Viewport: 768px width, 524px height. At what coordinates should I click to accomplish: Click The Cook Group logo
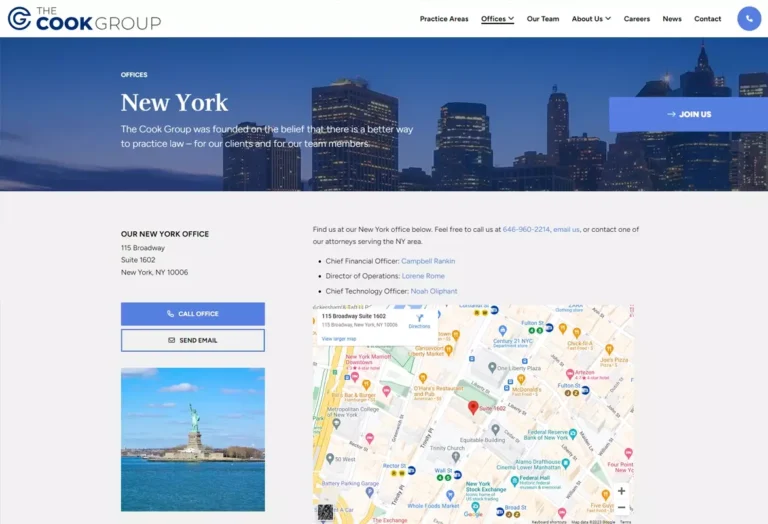coord(84,19)
